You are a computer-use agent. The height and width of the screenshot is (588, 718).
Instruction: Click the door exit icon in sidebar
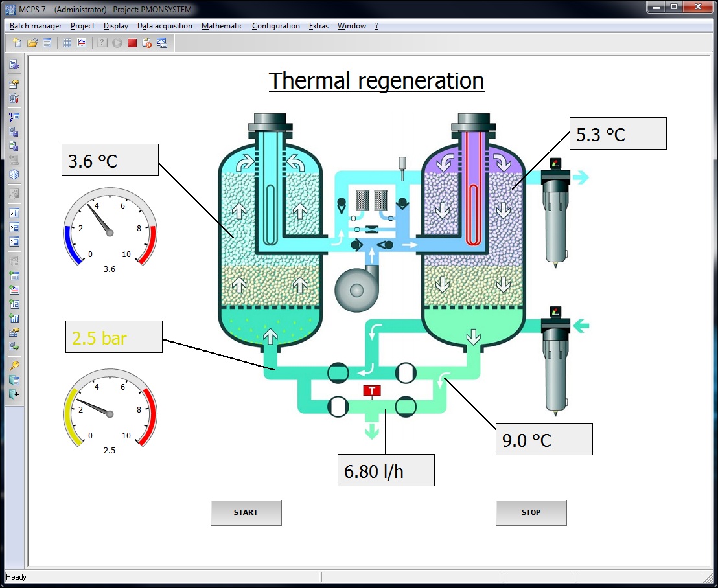pyautogui.click(x=14, y=394)
